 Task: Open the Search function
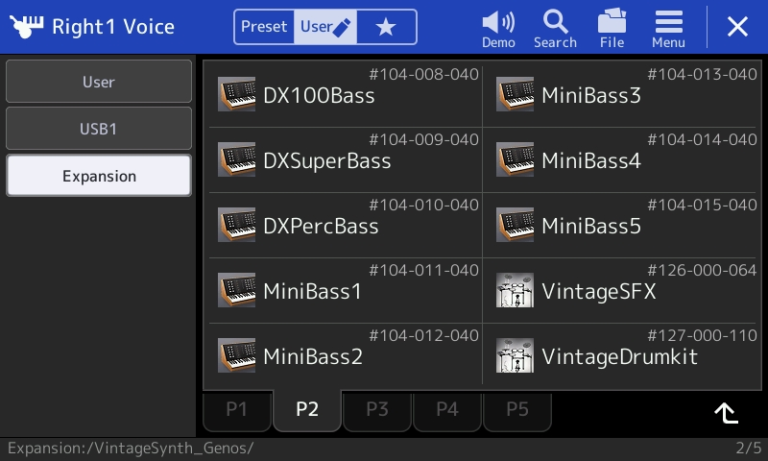(555, 29)
